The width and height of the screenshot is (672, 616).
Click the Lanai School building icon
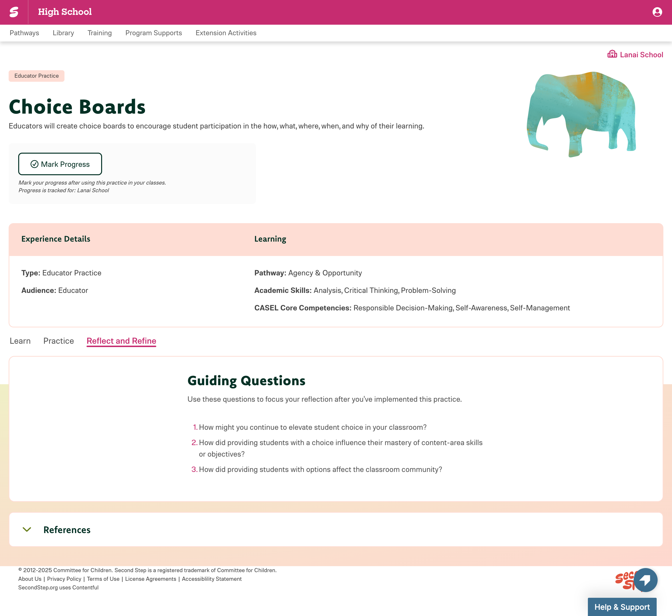click(612, 54)
